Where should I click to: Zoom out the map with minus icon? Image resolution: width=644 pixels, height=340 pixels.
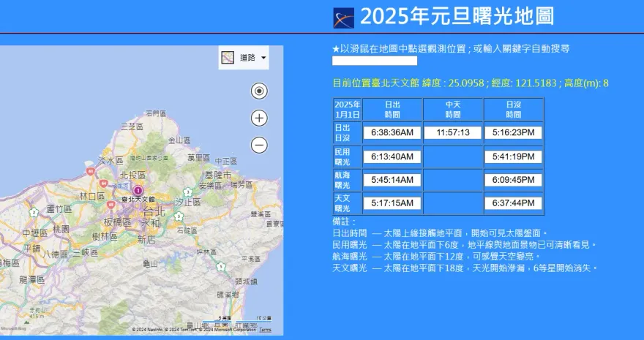point(259,145)
